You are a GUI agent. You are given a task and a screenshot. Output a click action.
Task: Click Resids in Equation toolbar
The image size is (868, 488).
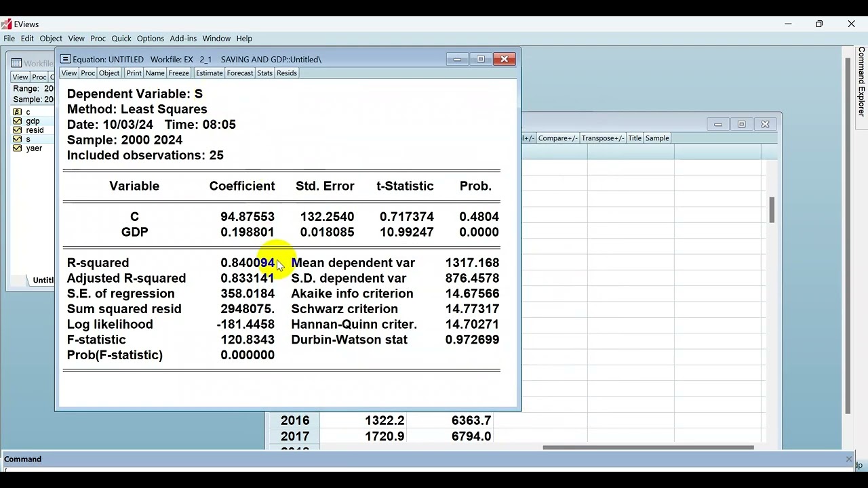(x=287, y=73)
